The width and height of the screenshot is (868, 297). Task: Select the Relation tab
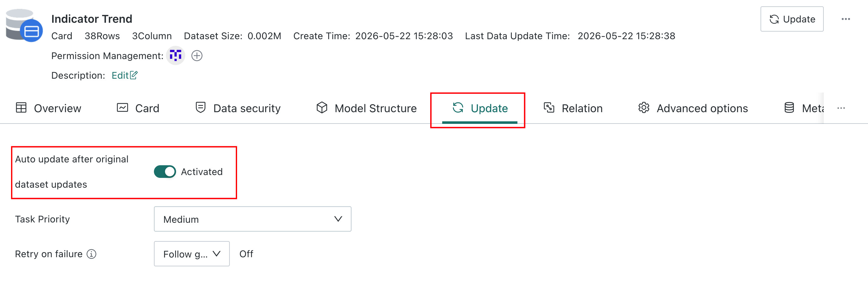(x=573, y=108)
